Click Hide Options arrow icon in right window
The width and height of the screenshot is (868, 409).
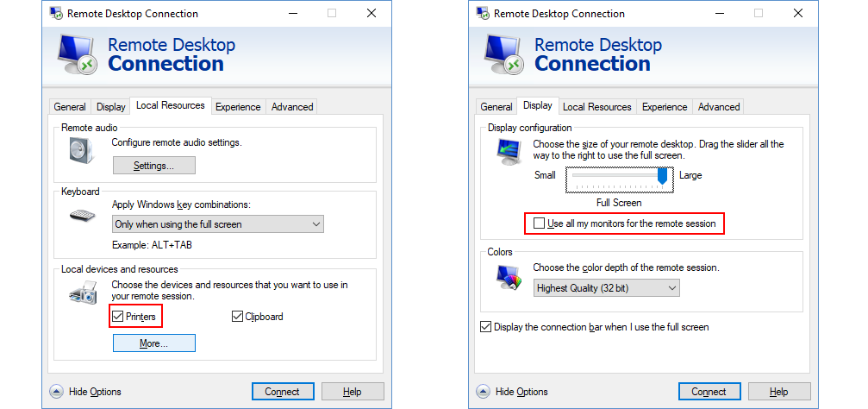point(484,392)
